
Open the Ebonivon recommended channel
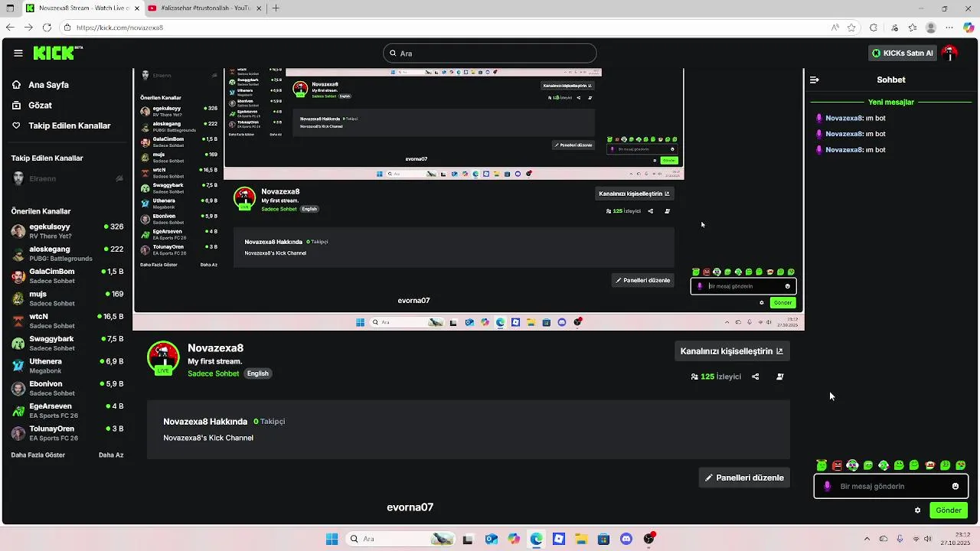point(67,388)
